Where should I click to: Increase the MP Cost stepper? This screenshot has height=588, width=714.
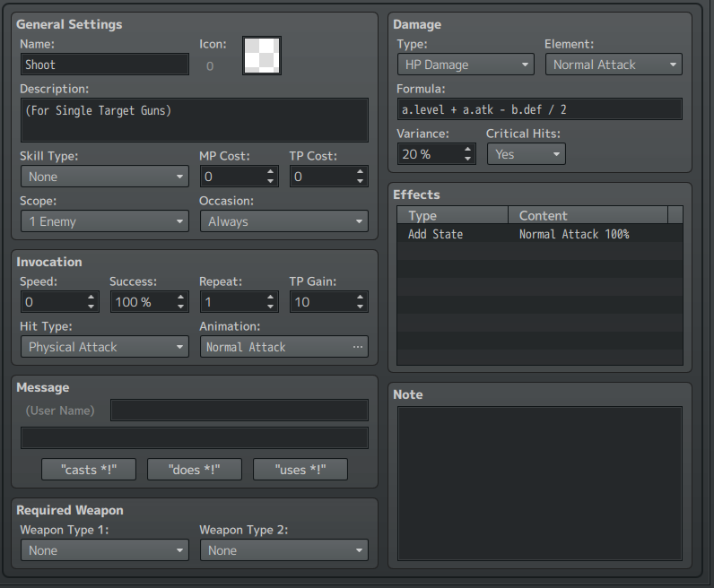(271, 171)
